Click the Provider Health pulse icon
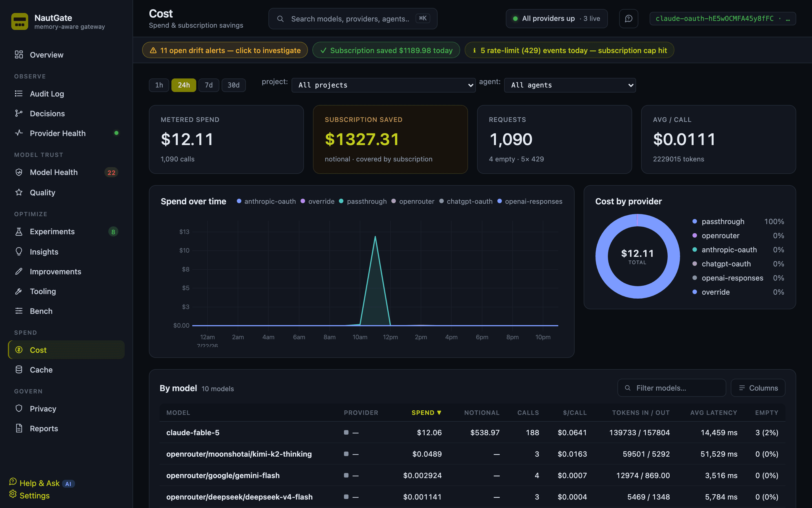 pos(19,133)
